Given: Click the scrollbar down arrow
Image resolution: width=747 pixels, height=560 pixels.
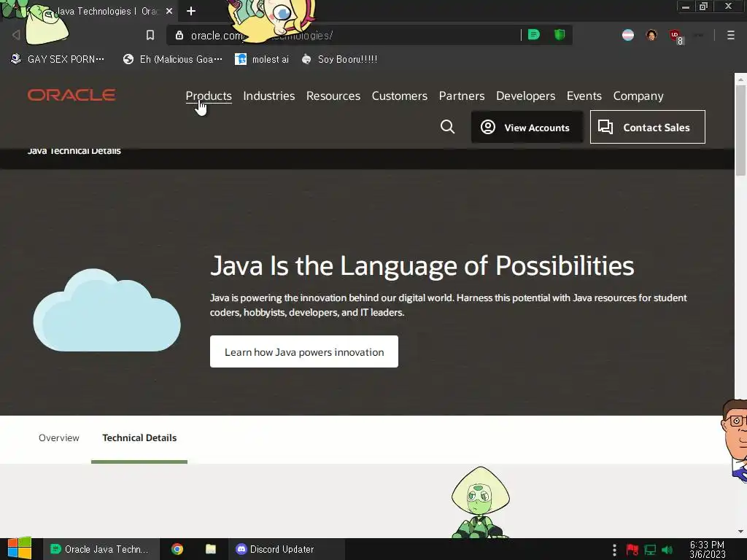Looking at the screenshot, I should point(740,532).
